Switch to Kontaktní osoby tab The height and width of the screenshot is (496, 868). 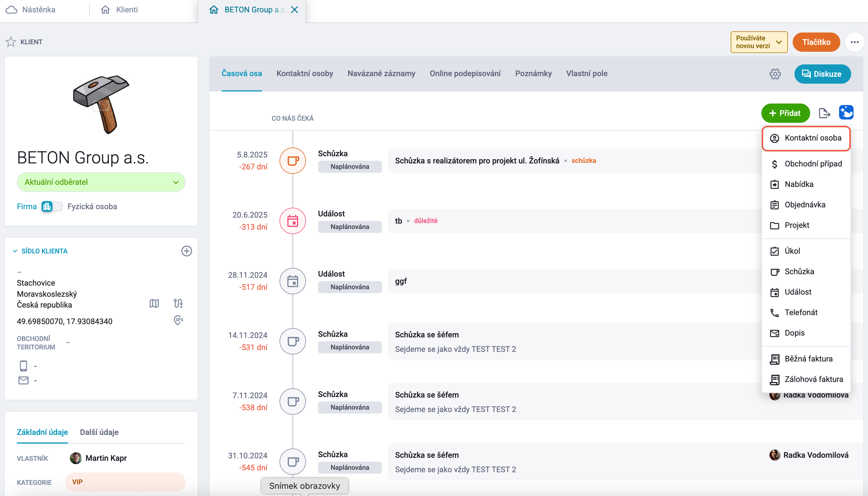[x=305, y=73]
